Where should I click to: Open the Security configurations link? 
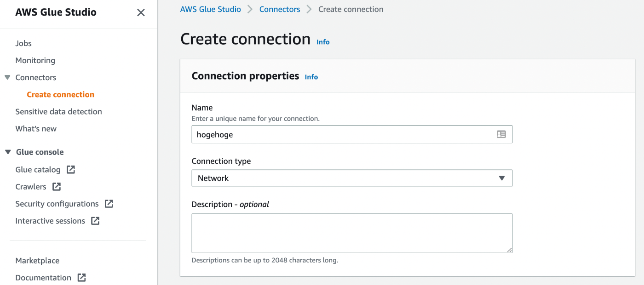click(57, 204)
